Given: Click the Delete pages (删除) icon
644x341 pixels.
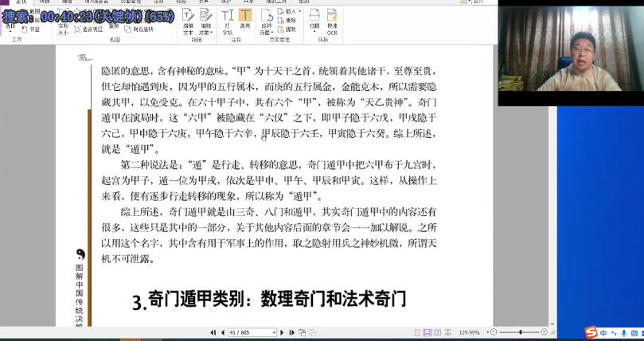Looking at the screenshot, I should pos(289,20).
